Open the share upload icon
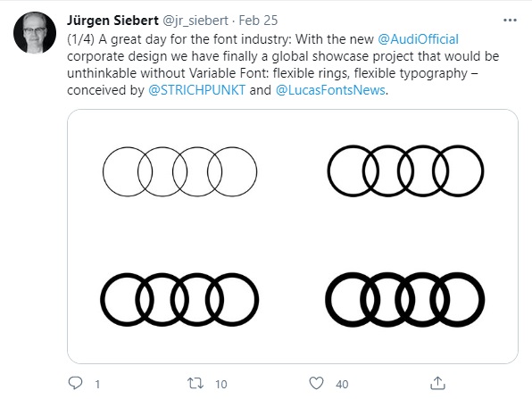Screen dimensions: 532x399 click(x=437, y=383)
